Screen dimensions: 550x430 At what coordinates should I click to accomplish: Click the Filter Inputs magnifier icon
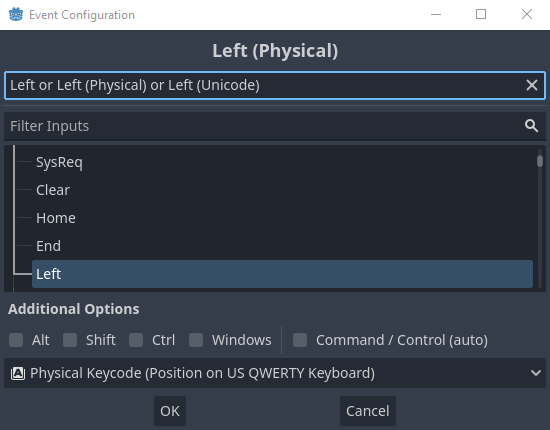(x=531, y=126)
